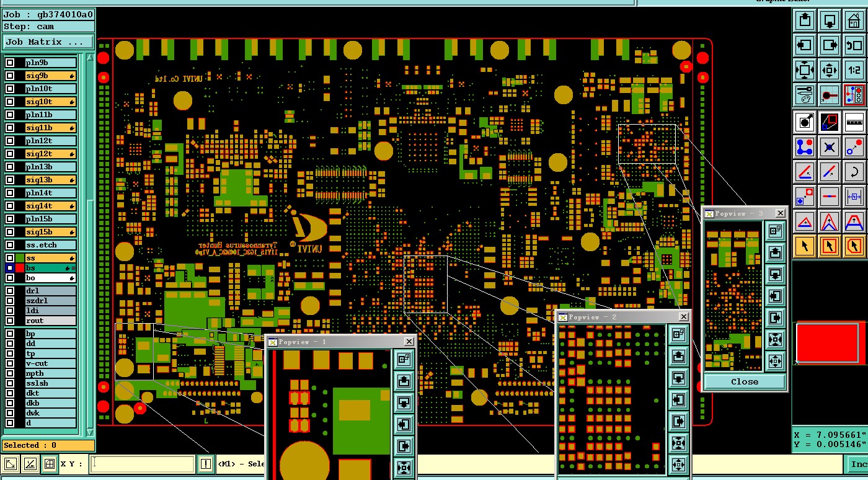Click the pan left view icon in top toolbar

click(805, 45)
